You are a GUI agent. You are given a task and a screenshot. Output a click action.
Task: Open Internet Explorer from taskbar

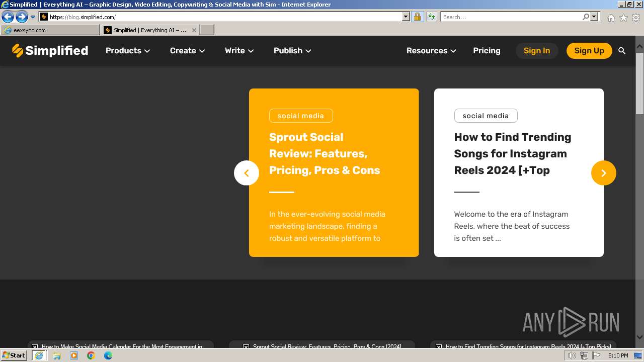pyautogui.click(x=39, y=355)
